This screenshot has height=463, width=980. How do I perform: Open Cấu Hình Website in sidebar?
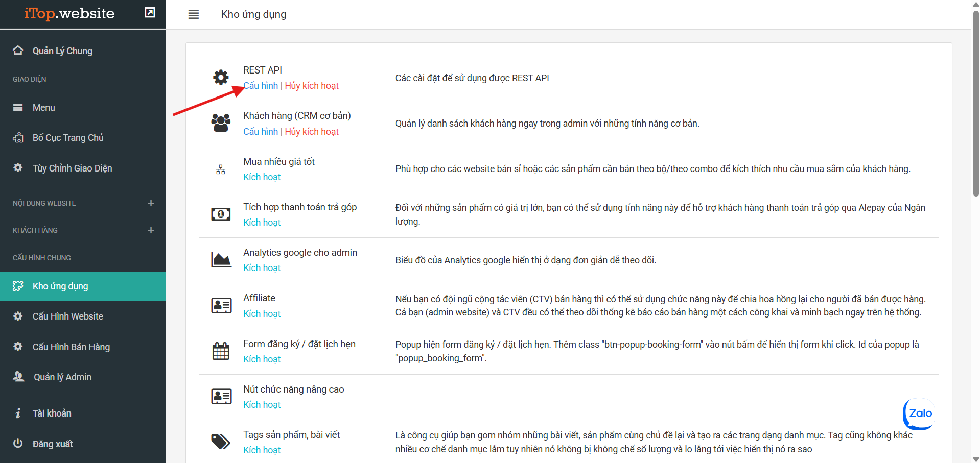(x=67, y=316)
